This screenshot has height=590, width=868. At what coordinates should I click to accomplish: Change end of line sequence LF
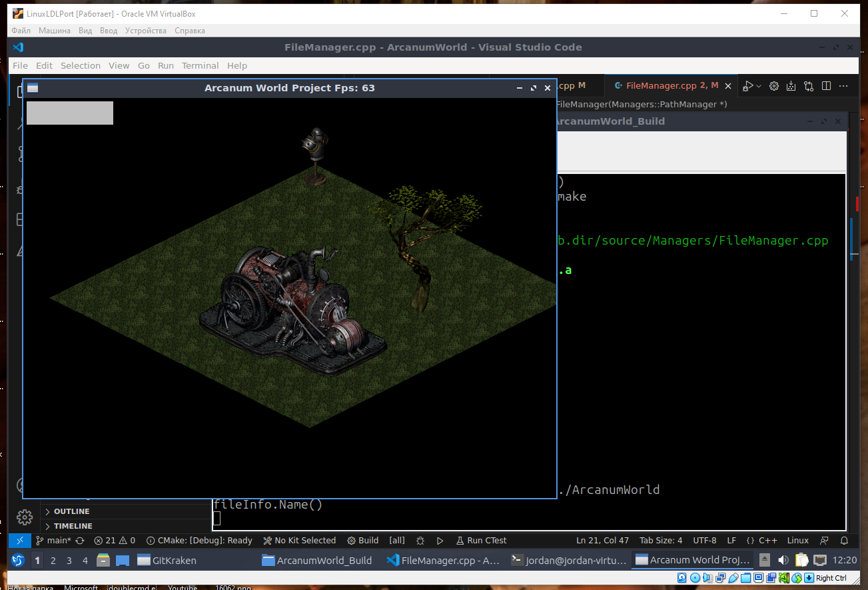coord(731,541)
